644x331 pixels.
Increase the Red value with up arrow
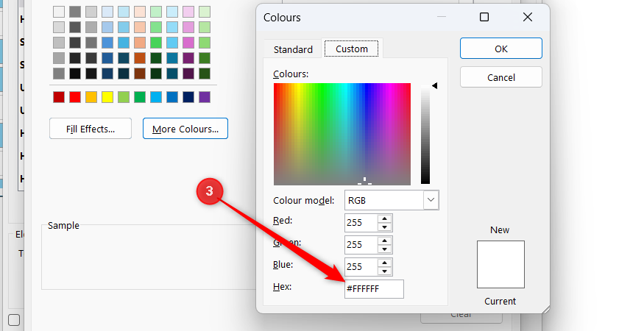pos(384,218)
